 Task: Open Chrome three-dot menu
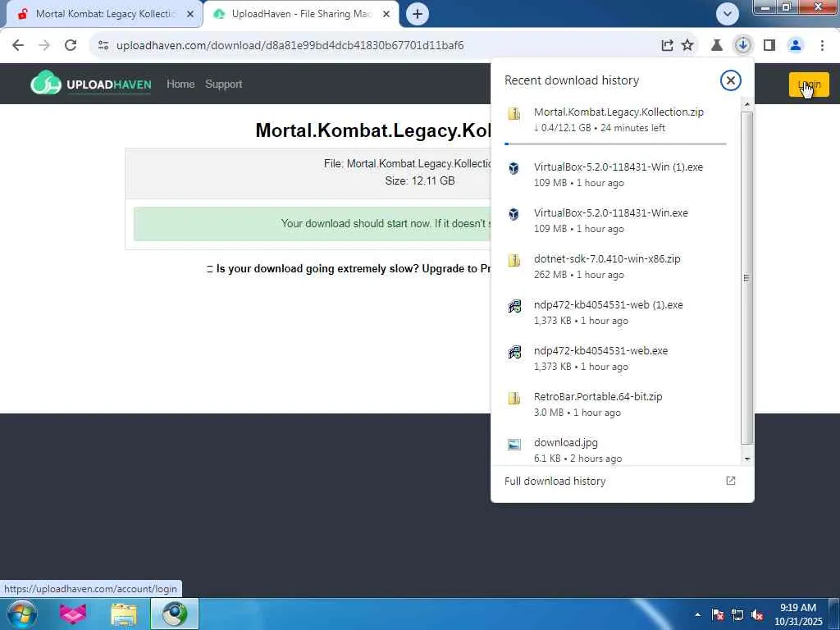coord(822,45)
